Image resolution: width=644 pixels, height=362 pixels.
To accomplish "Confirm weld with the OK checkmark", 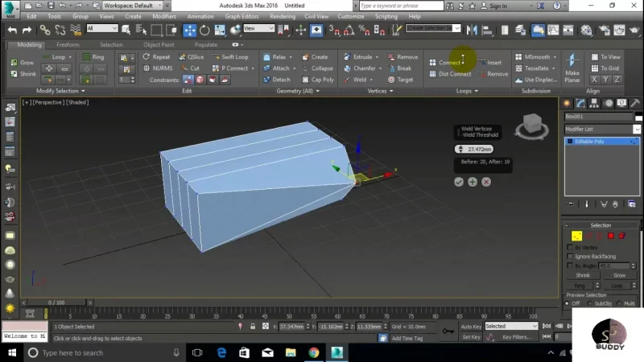I will click(459, 183).
